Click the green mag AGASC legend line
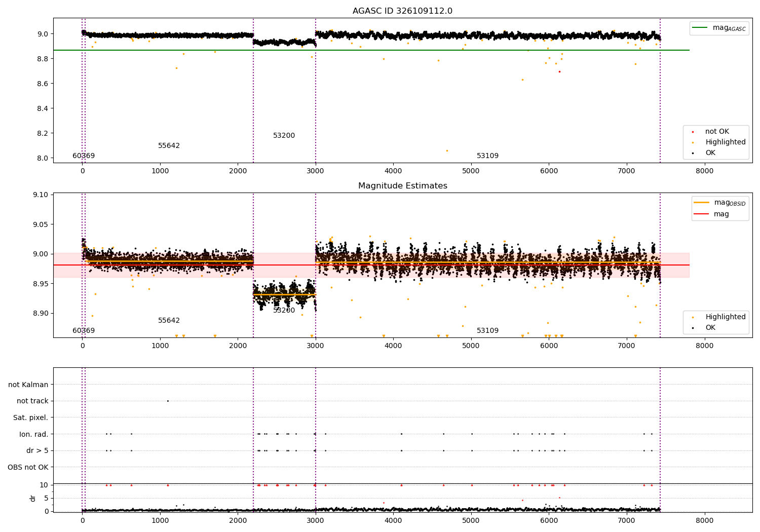 (x=700, y=28)
